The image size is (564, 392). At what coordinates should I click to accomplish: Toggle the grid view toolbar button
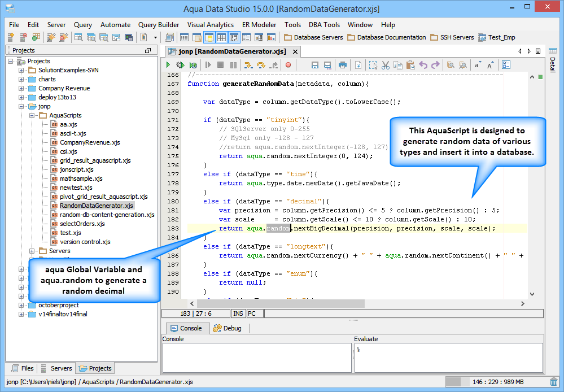[221, 37]
